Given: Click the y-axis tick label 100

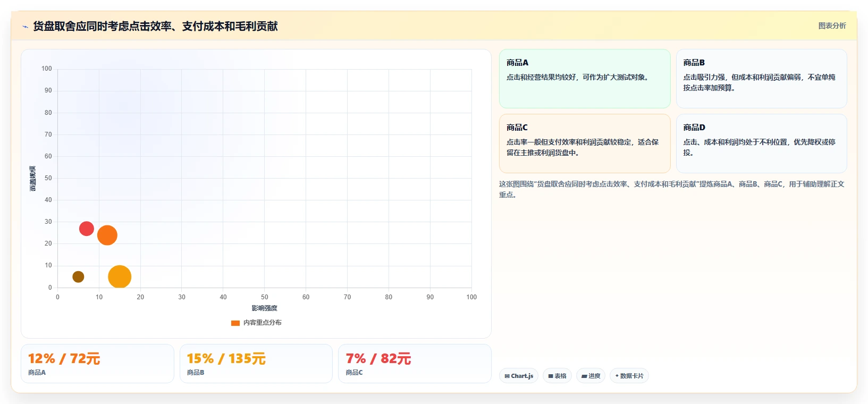Looking at the screenshot, I should coord(47,69).
